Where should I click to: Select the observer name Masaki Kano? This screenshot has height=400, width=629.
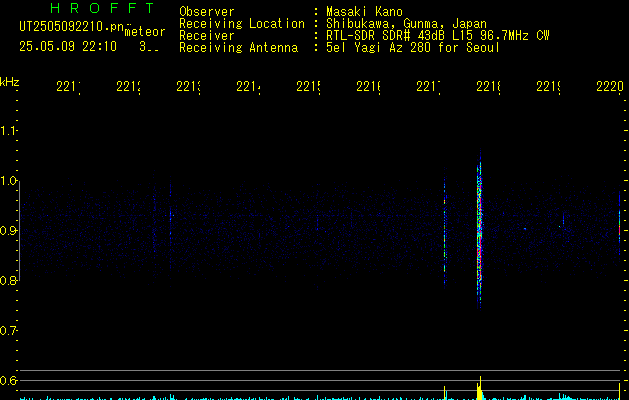pyautogui.click(x=364, y=11)
